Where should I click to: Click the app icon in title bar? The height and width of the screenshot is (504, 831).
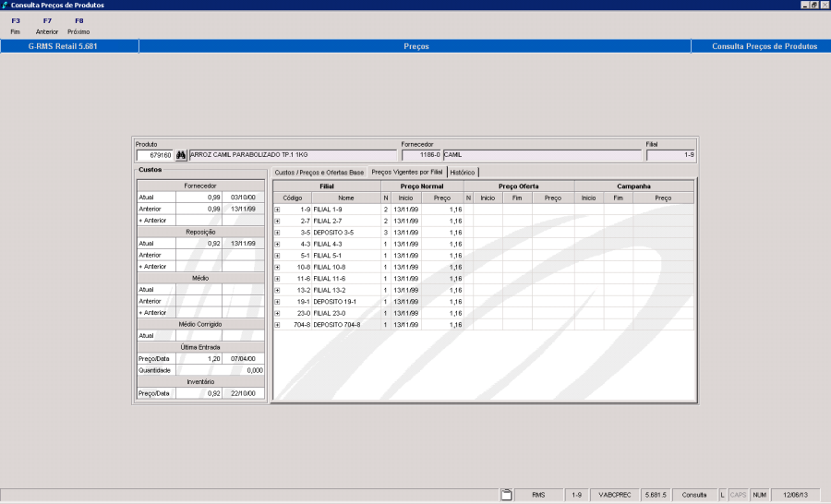(x=5, y=5)
